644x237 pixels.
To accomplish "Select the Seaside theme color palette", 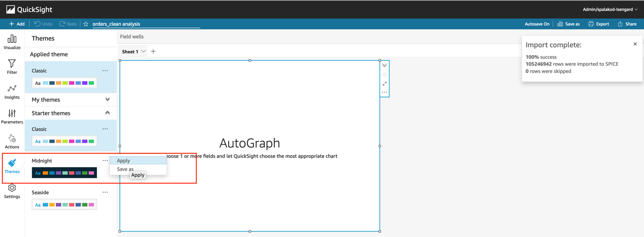I will pyautogui.click(x=64, y=205).
